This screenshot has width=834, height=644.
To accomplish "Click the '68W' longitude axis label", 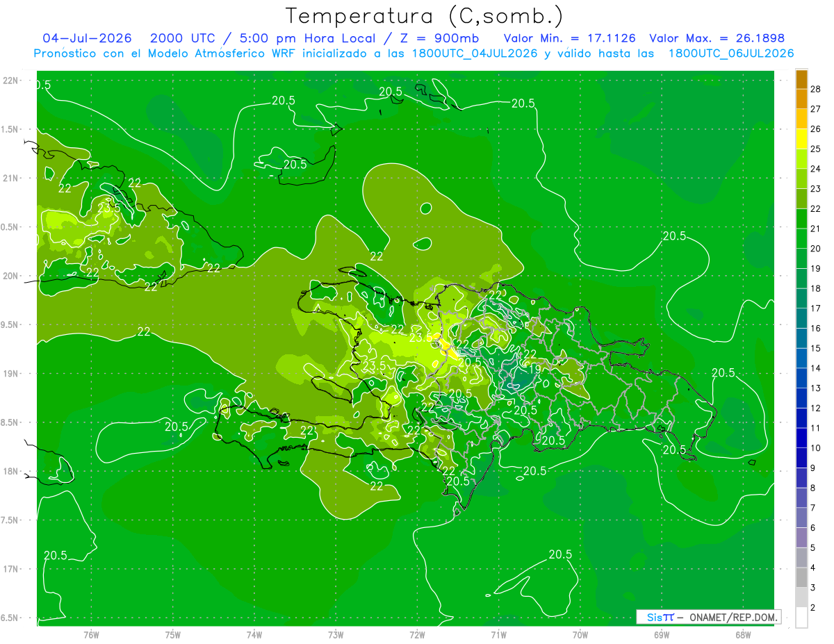I will point(742,634).
